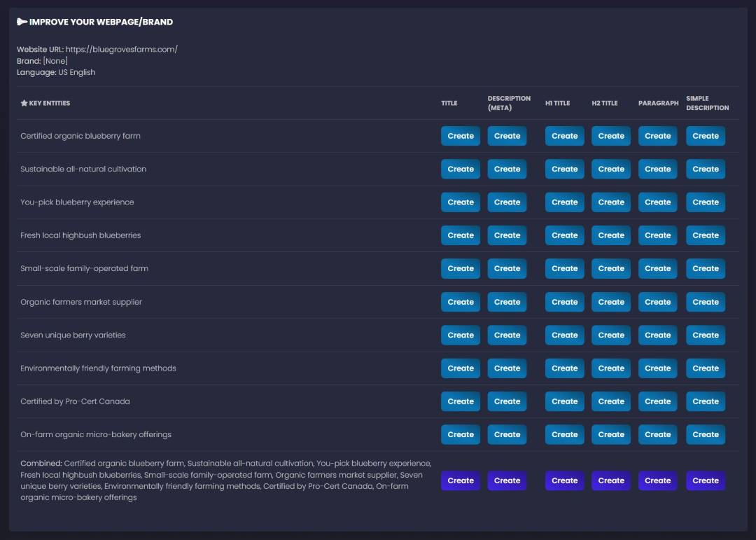Create Simple Description for Organic farmers market supplier
This screenshot has width=756, height=540.
point(705,302)
